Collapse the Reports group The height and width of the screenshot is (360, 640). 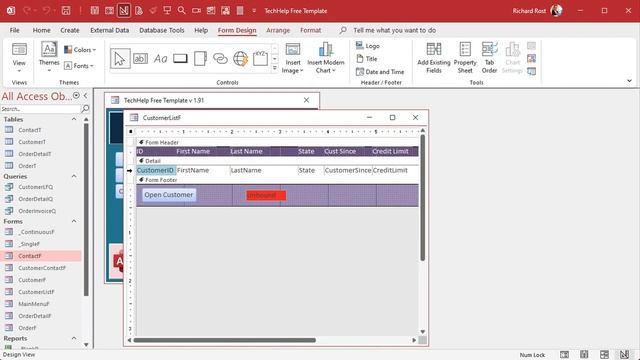click(x=74, y=338)
